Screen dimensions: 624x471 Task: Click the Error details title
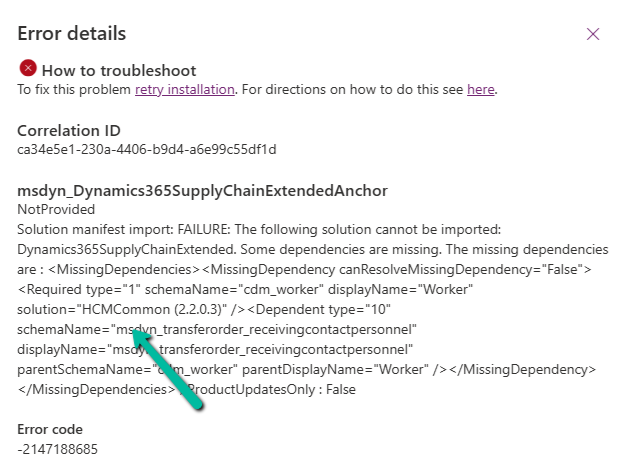click(x=72, y=33)
